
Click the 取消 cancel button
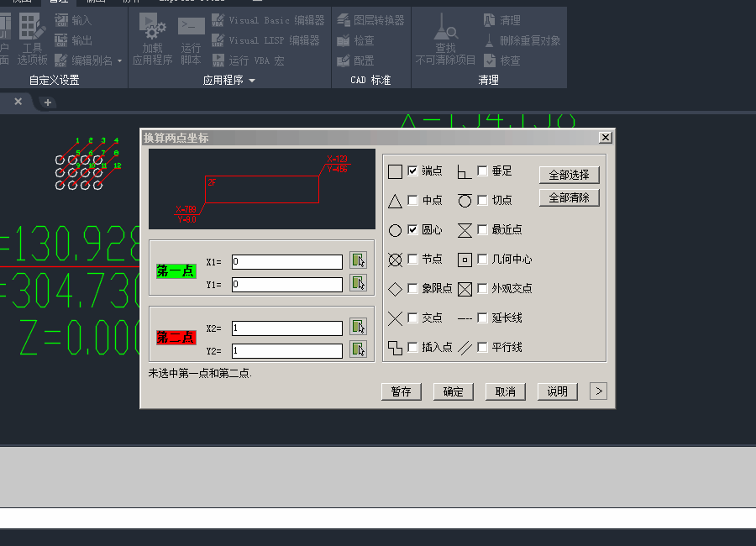pos(506,391)
